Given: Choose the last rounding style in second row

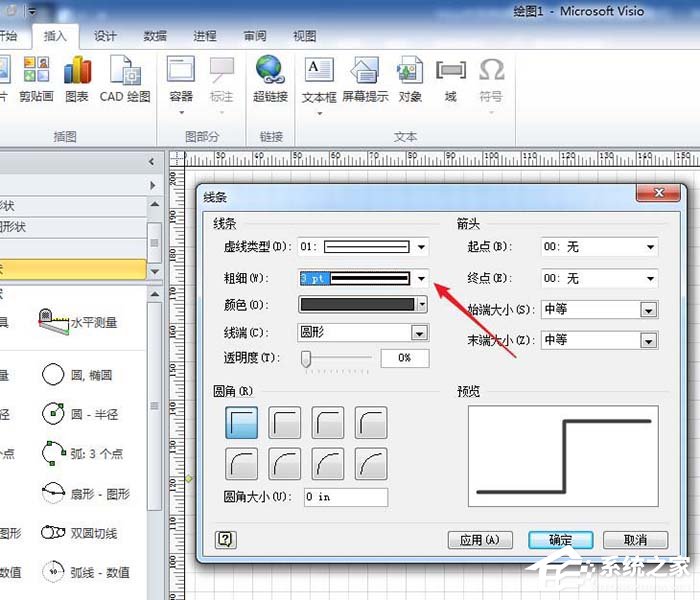Looking at the screenshot, I should 371,464.
